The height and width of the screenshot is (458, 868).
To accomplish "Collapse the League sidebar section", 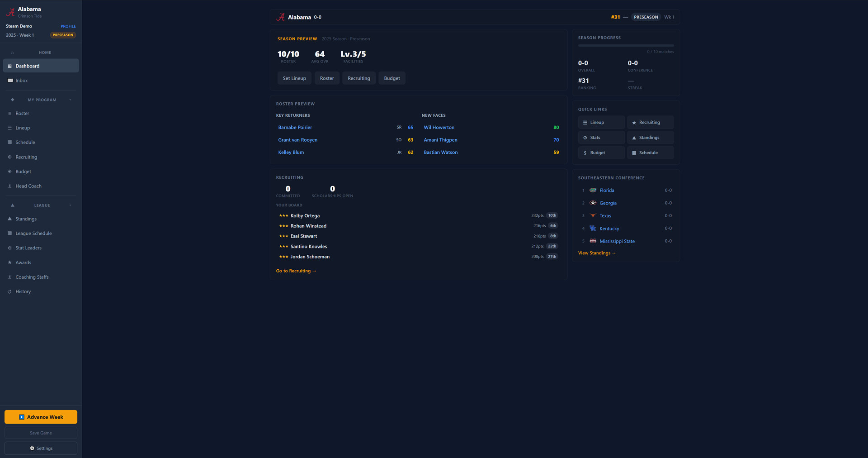I will [70, 205].
